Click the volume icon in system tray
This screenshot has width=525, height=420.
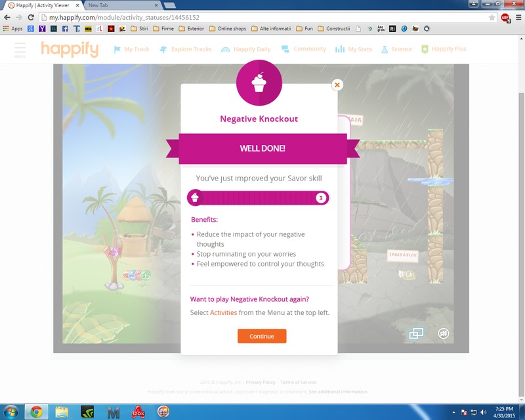tap(483, 412)
